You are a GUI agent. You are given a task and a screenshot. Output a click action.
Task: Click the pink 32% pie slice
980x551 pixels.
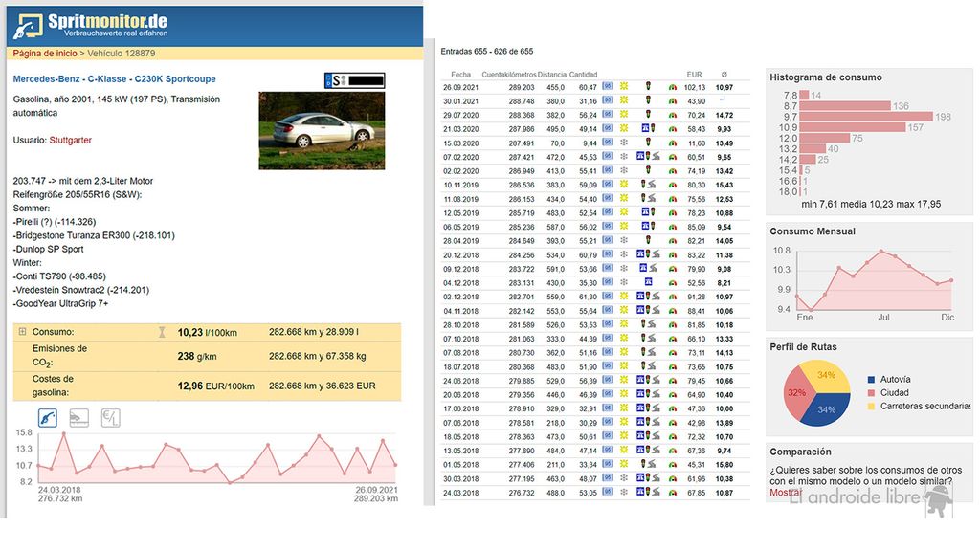[796, 393]
